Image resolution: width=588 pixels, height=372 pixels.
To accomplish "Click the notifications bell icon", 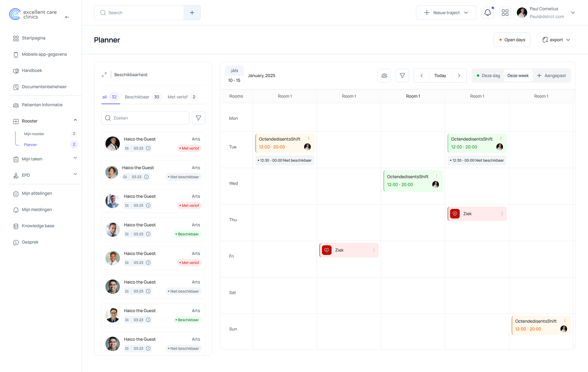I will click(487, 12).
